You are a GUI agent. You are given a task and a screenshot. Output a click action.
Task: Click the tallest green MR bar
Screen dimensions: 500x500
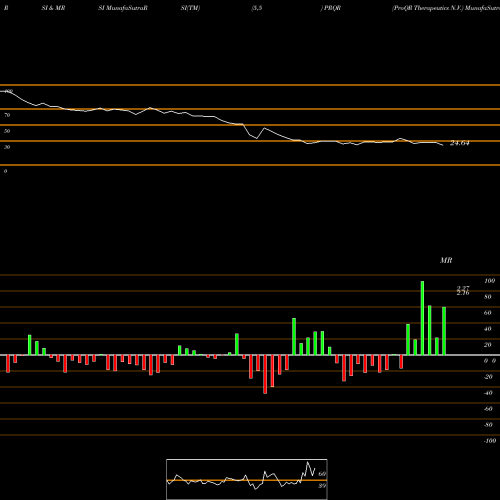pyautogui.click(x=422, y=318)
